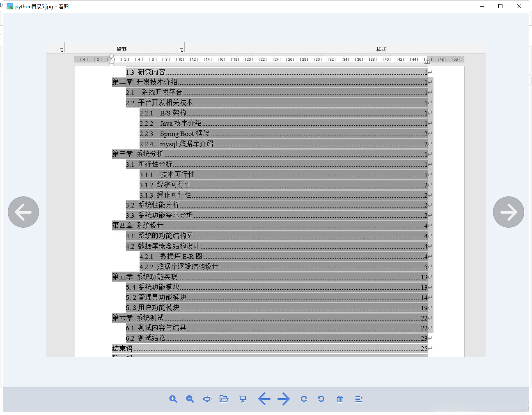Screen dimensions: 532x415
Task: Start slideshow mode from the toolbar
Action: point(243,399)
